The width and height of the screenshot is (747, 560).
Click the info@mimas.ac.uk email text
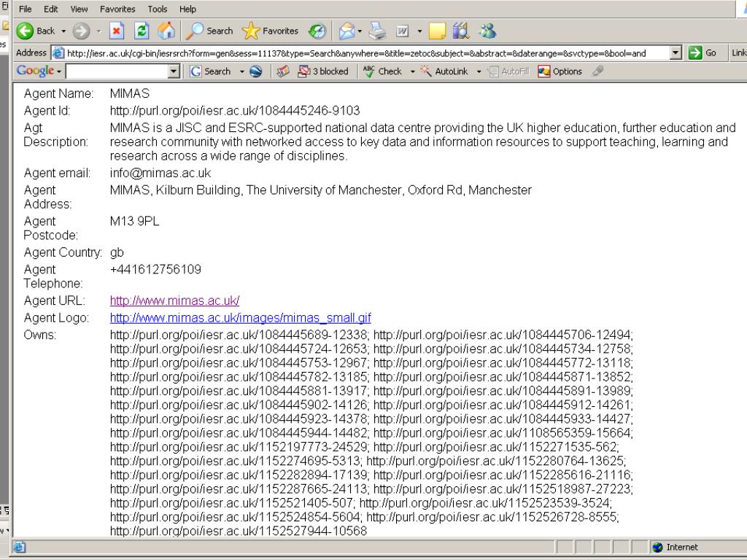point(160,173)
